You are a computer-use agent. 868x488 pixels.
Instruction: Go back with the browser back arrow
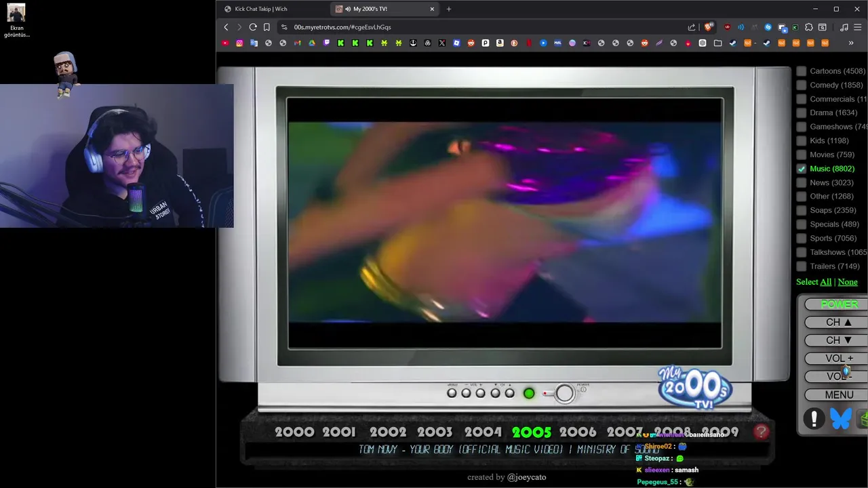[x=226, y=27]
